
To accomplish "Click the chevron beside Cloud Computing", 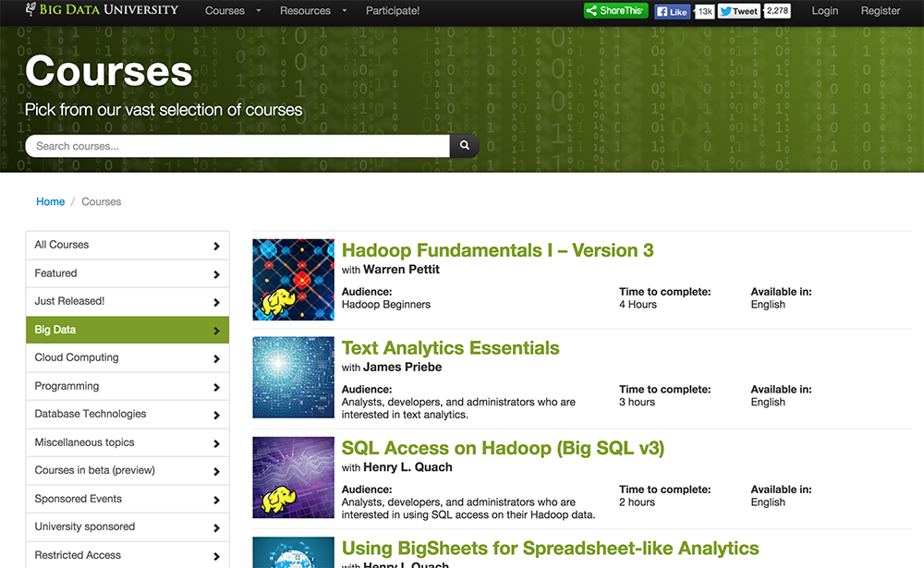I will 216,359.
